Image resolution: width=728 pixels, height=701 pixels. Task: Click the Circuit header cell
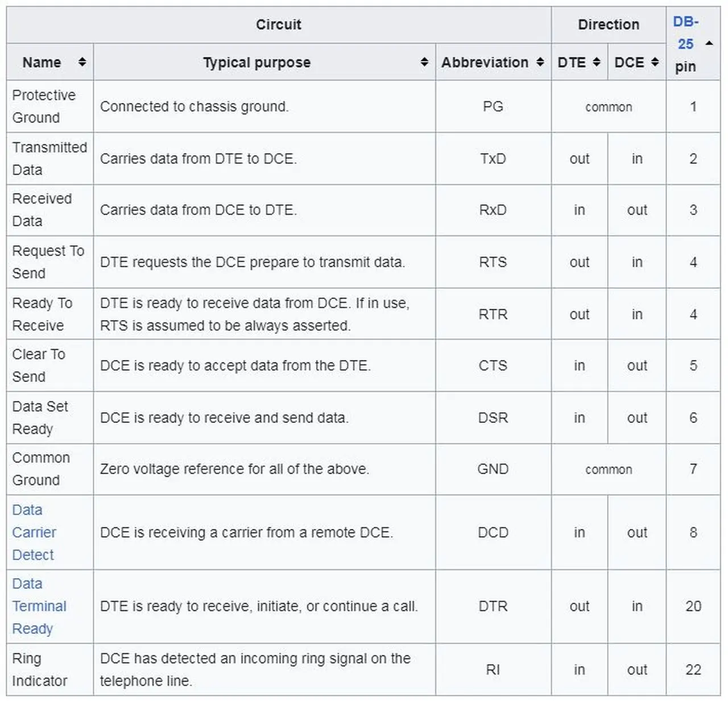(x=278, y=24)
